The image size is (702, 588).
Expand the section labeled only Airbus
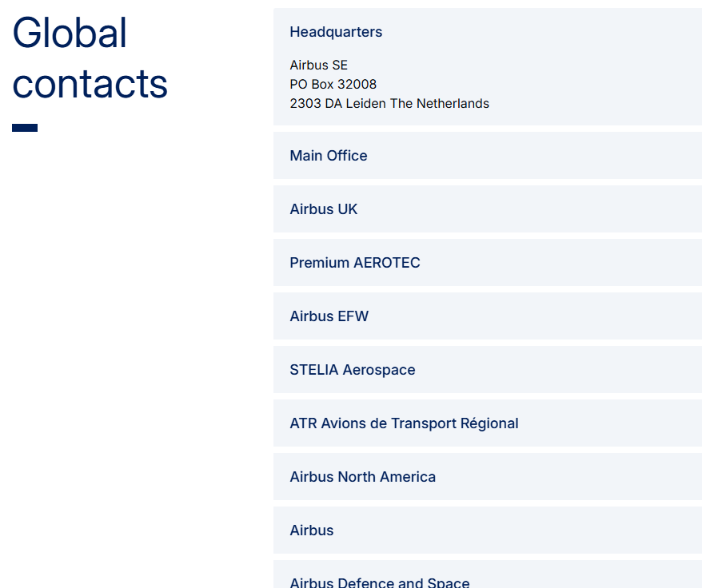pyautogui.click(x=312, y=530)
